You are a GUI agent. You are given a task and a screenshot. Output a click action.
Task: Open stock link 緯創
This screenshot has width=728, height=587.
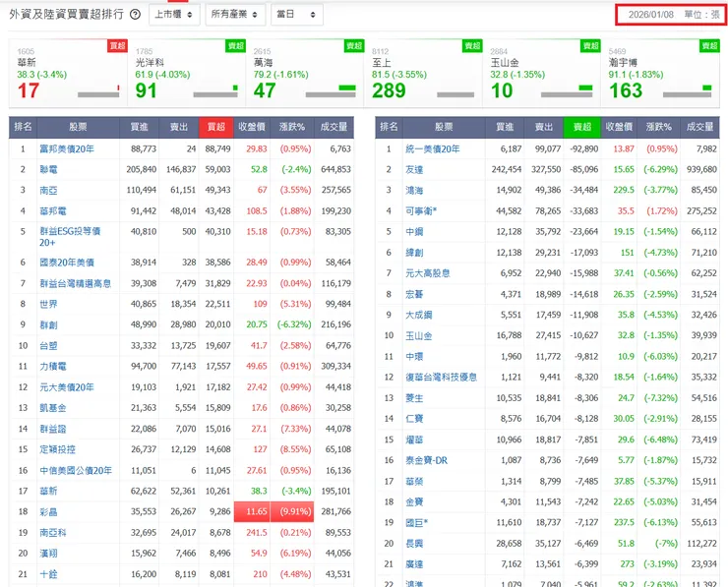tap(414, 253)
